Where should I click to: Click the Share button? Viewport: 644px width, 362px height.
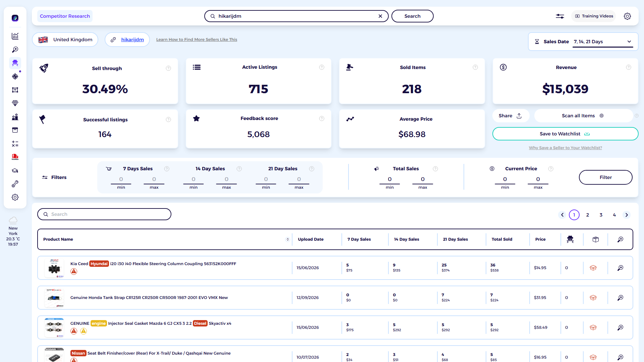[511, 116]
